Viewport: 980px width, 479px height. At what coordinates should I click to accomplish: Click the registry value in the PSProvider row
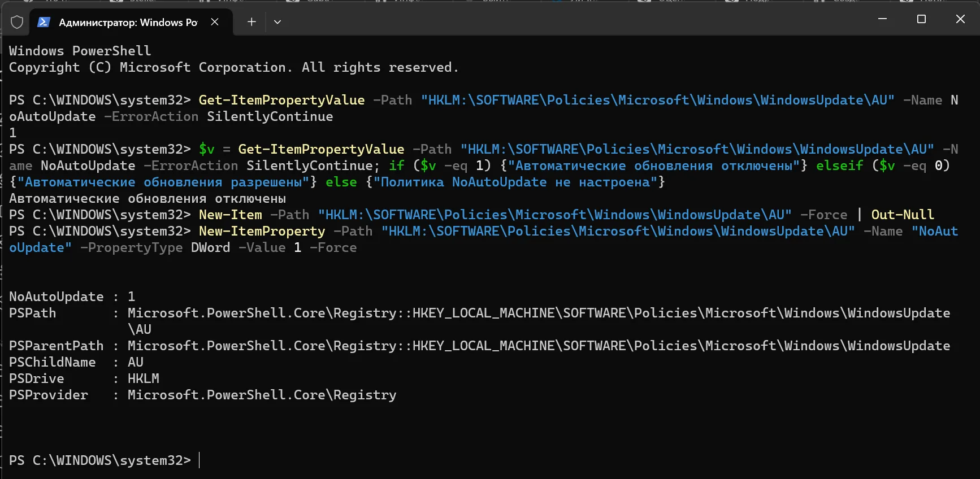(x=262, y=395)
